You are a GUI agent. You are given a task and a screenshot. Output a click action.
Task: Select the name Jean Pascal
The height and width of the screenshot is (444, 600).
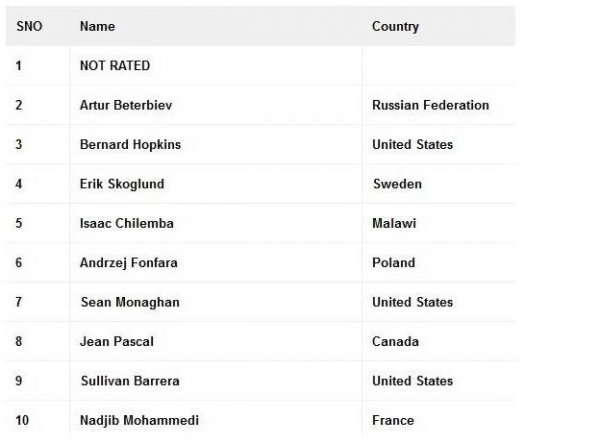[x=117, y=341]
